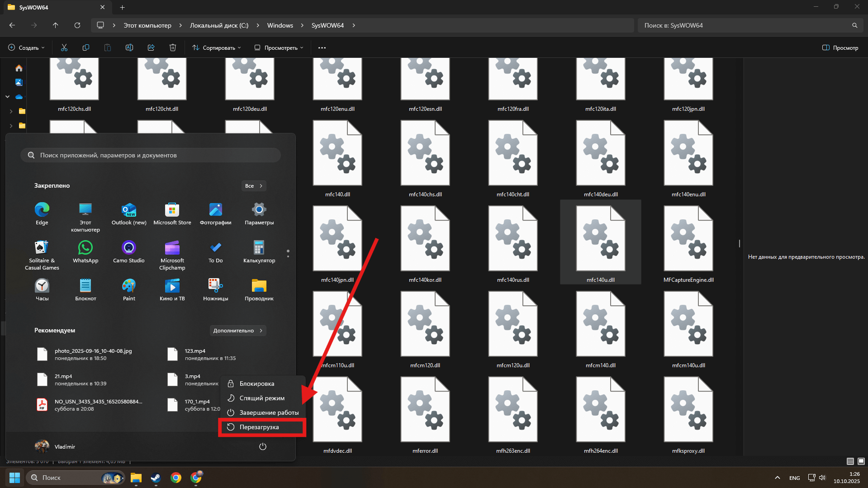Click the Start menu power icon
The height and width of the screenshot is (488, 868).
coord(262,446)
